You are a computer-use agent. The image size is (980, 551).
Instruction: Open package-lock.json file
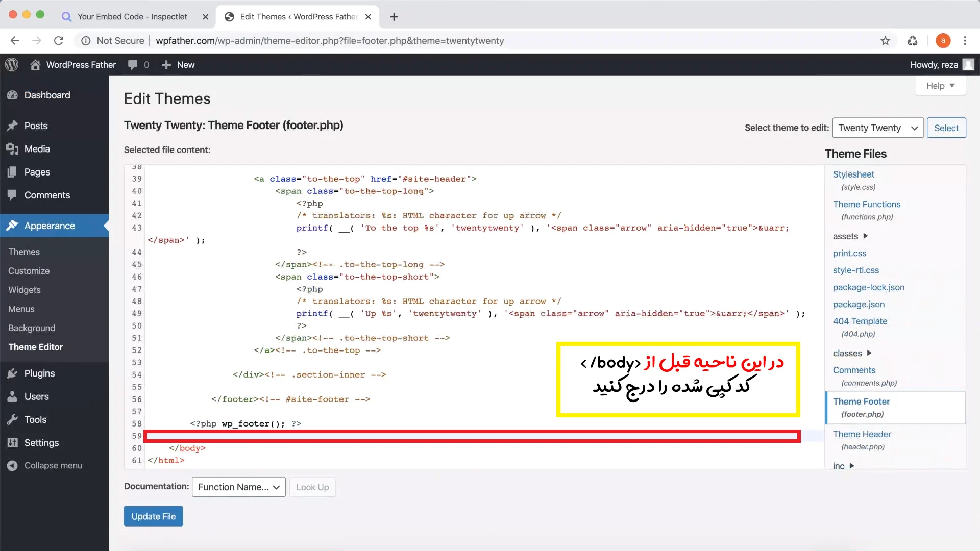[x=869, y=287]
